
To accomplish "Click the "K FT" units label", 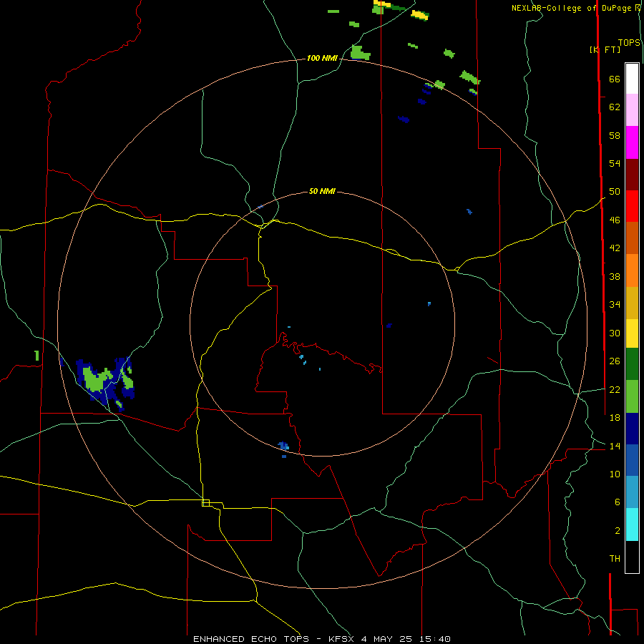I will click(x=605, y=49).
